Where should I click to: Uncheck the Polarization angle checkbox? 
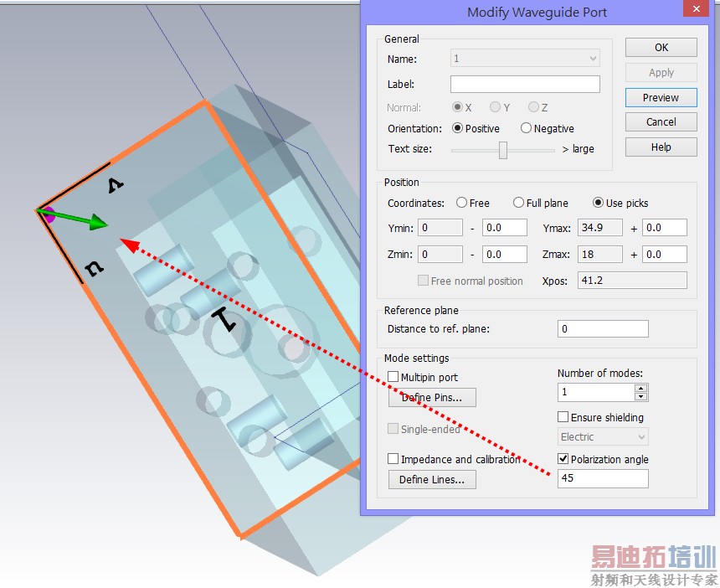[x=563, y=458]
